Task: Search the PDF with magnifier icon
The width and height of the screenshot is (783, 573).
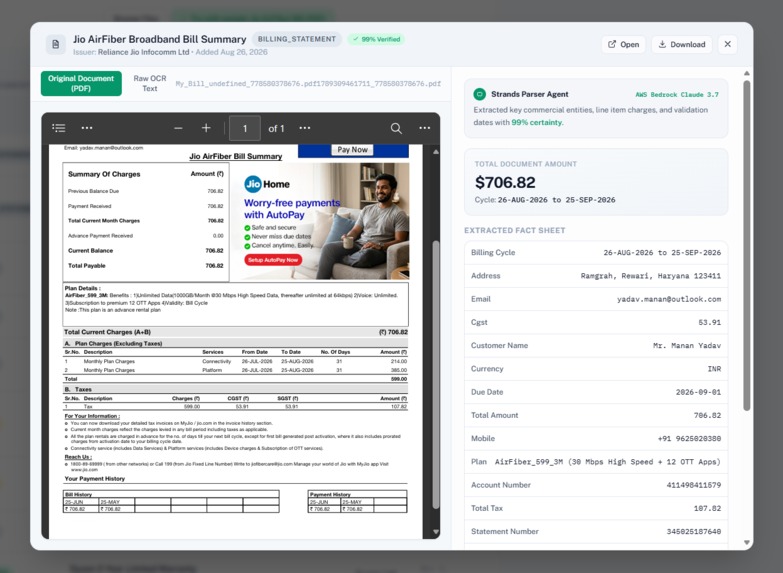Action: 396,128
